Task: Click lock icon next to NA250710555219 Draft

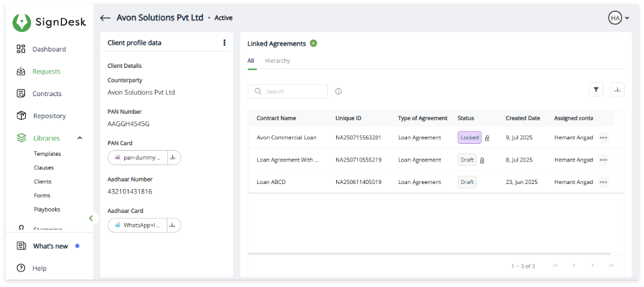Action: pyautogui.click(x=482, y=160)
